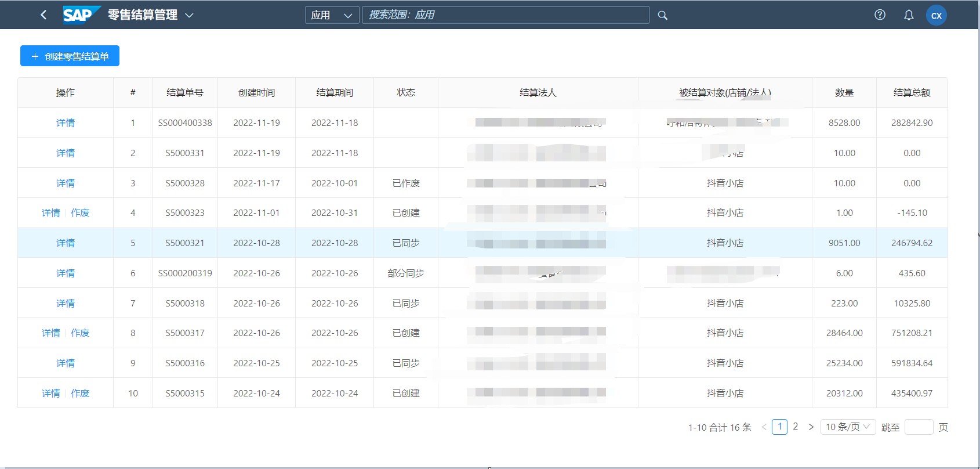Open 详情 for settlement S5000323

pos(51,213)
